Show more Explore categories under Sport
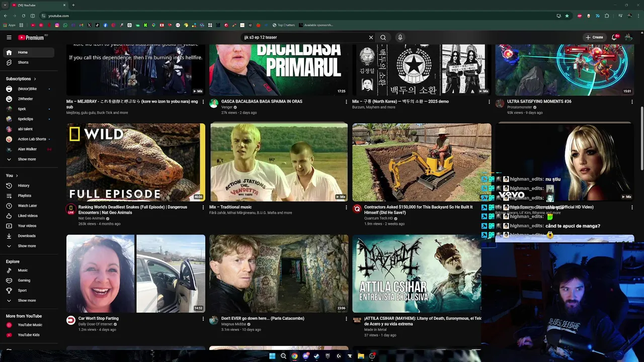Viewport: 644px width, 362px height. 29,301
